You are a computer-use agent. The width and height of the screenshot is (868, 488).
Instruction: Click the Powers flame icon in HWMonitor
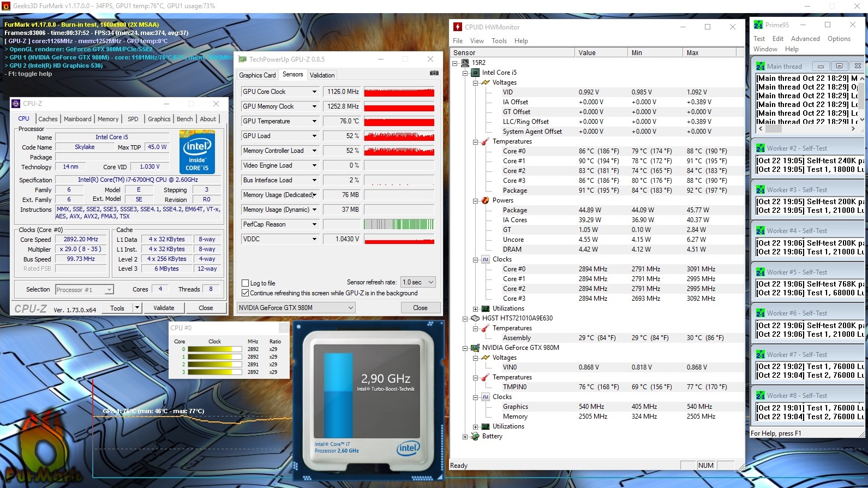(x=485, y=200)
